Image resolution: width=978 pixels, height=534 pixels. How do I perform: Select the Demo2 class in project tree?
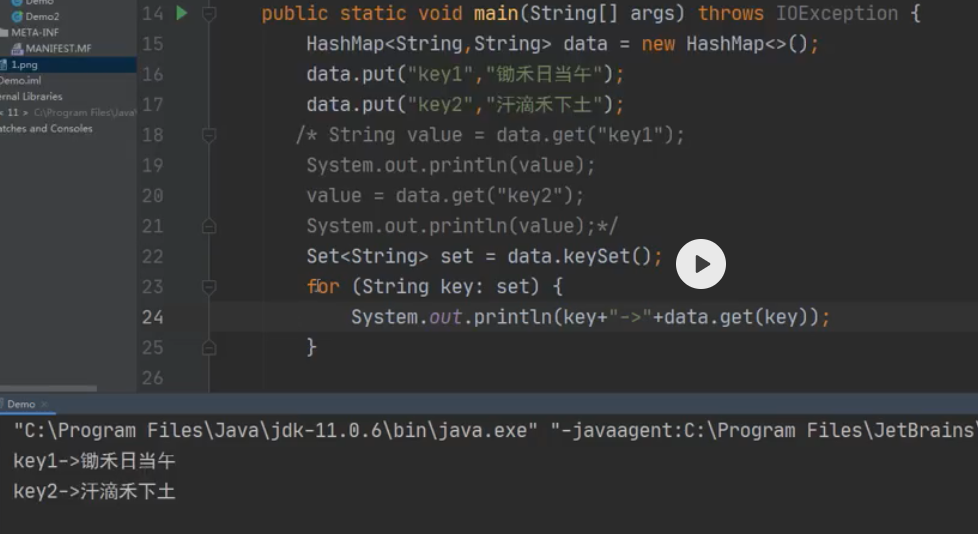pyautogui.click(x=42, y=16)
